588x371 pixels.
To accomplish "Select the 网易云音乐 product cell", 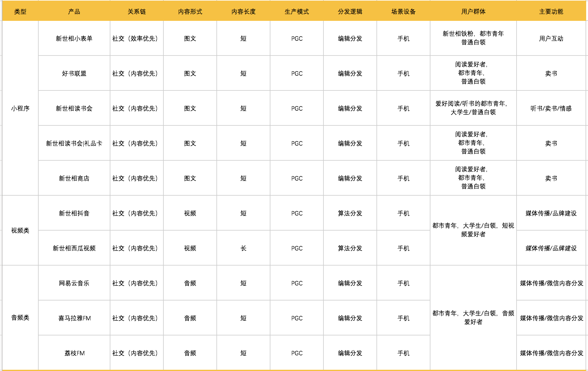I will coord(74,283).
